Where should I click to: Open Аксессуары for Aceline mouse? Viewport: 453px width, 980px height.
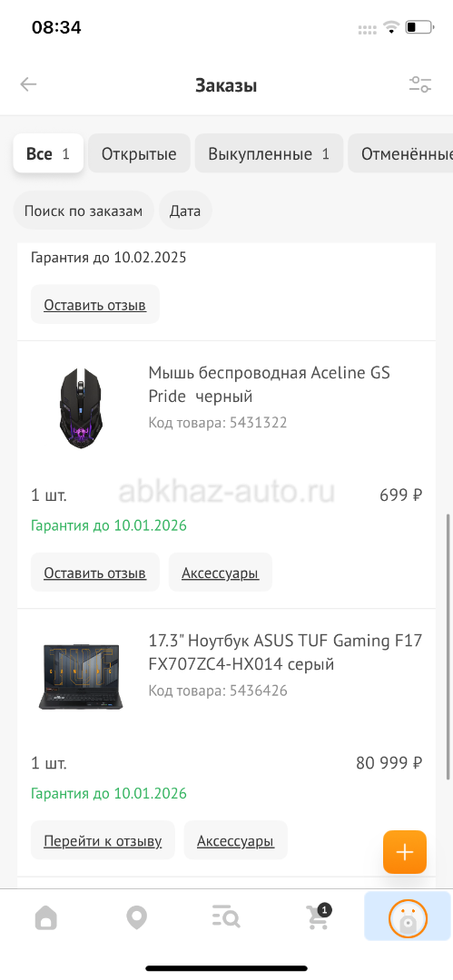point(221,573)
